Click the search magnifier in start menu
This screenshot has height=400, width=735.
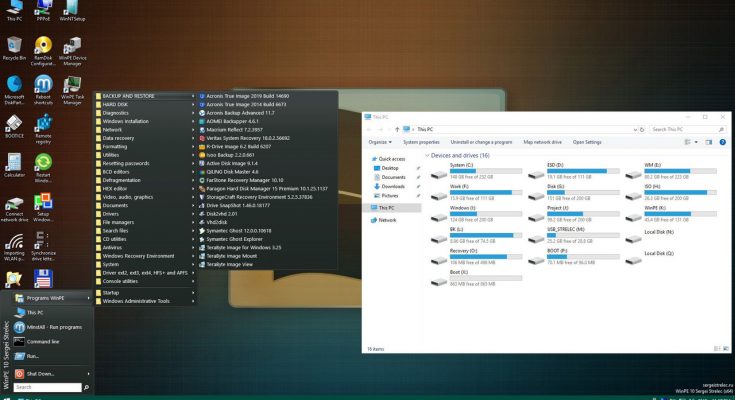[x=86, y=387]
